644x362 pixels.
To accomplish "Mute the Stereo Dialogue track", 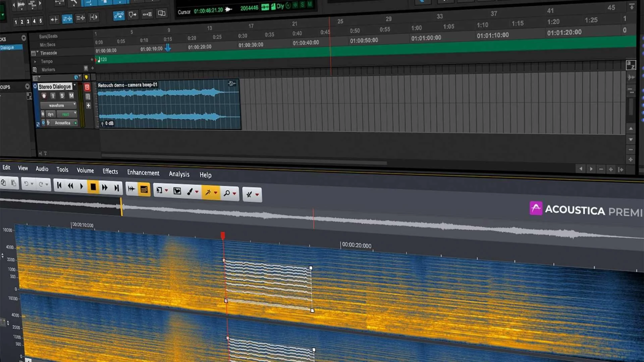I will coord(71,96).
